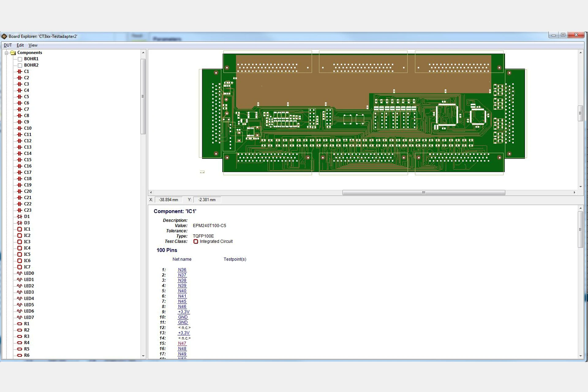Toggle the BOHR2 checkbox
Viewport: 588px width, 392px height.
point(20,65)
